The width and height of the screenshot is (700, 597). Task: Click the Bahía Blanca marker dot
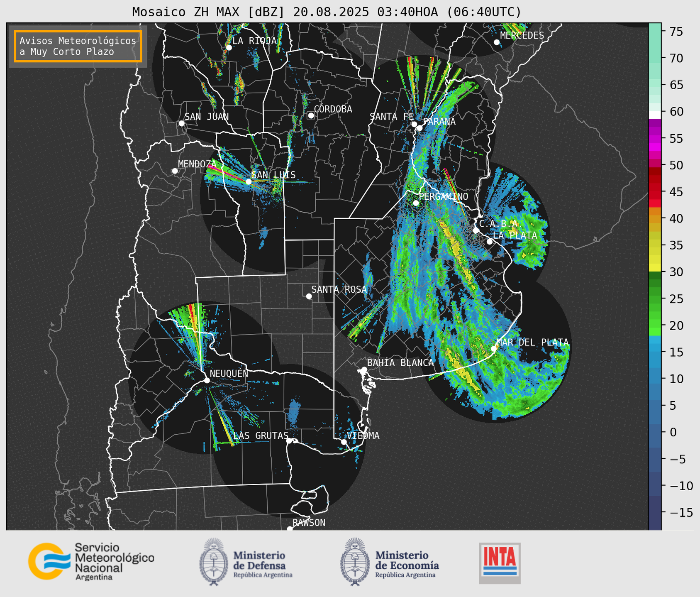coord(364,369)
